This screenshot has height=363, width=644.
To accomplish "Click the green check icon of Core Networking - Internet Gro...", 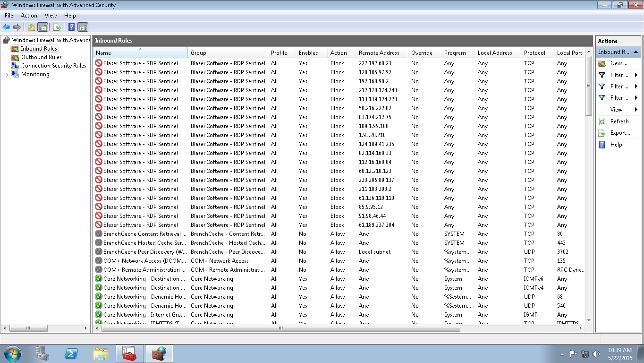I will tap(99, 314).
